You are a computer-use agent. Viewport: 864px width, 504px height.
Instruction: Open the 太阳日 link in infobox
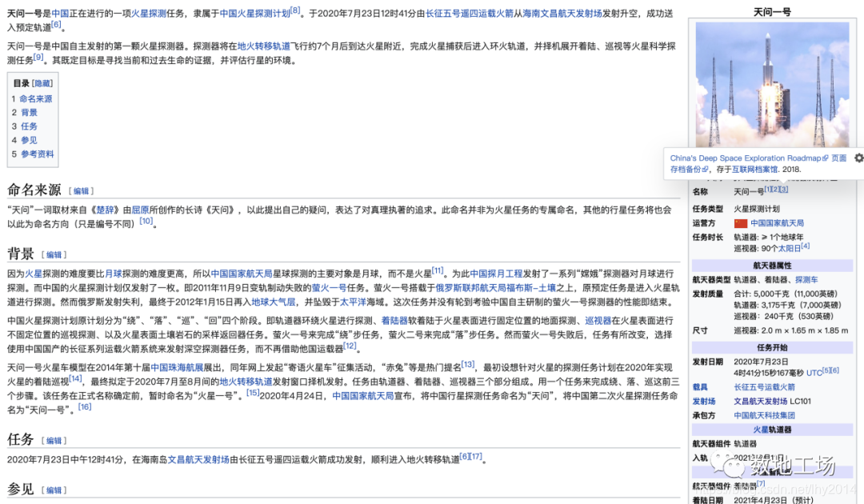(789, 249)
